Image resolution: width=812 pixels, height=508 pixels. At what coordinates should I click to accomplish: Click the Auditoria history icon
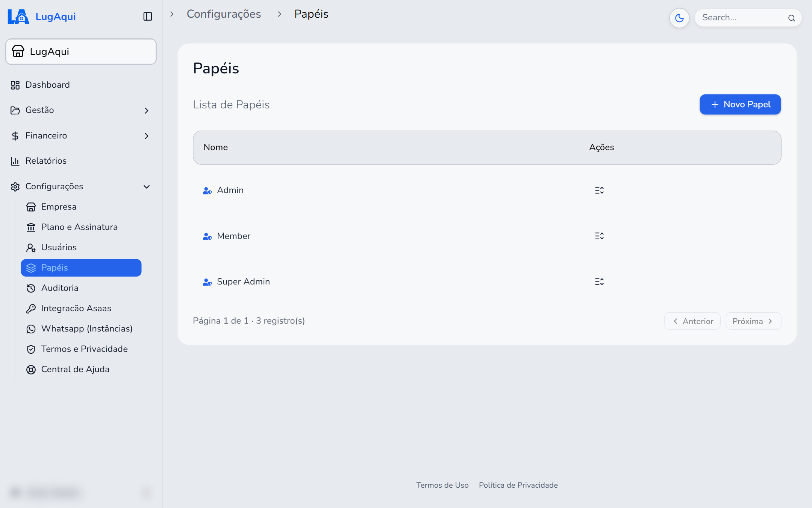(x=31, y=288)
